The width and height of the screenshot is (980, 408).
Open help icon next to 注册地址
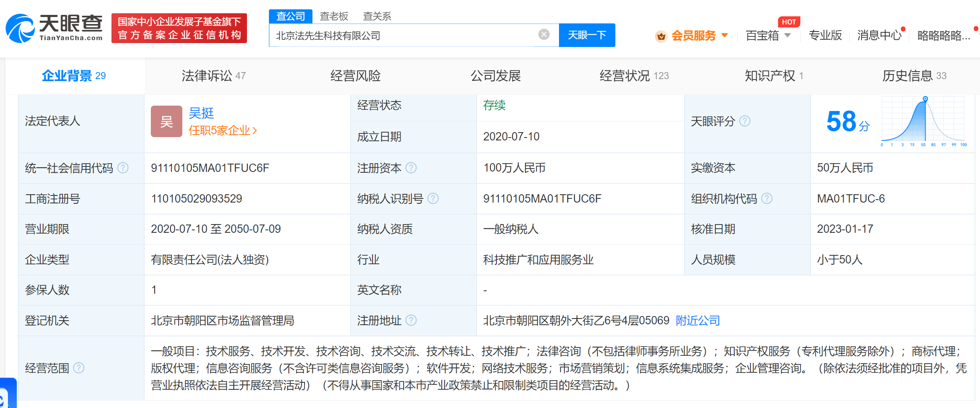pos(411,320)
